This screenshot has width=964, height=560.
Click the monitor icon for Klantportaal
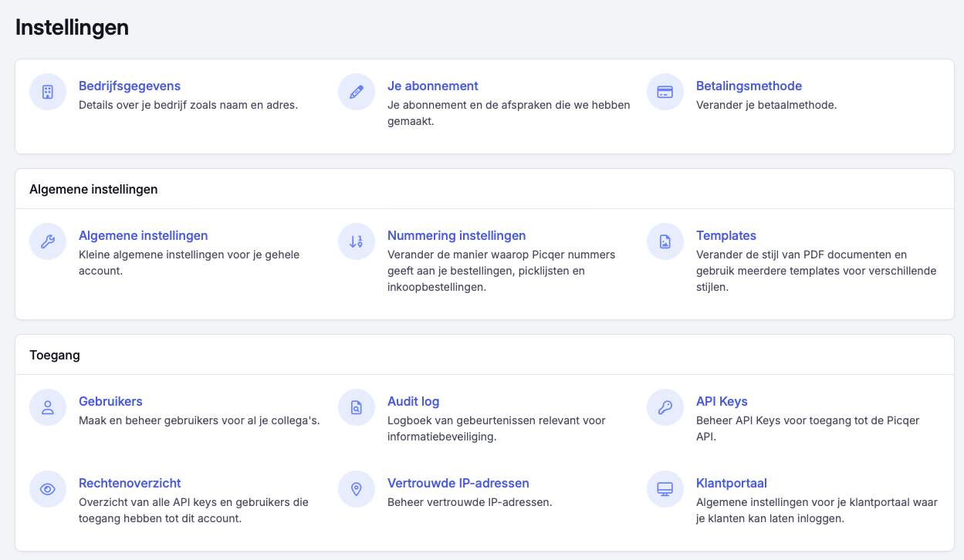(x=665, y=489)
